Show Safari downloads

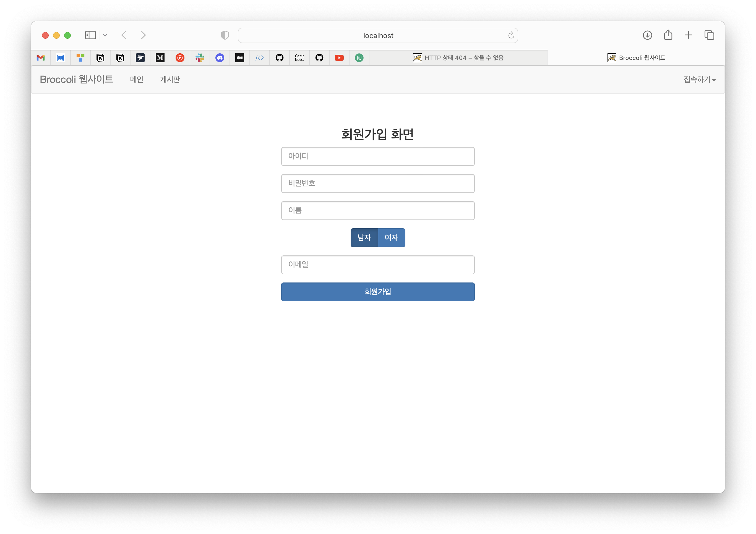point(647,35)
